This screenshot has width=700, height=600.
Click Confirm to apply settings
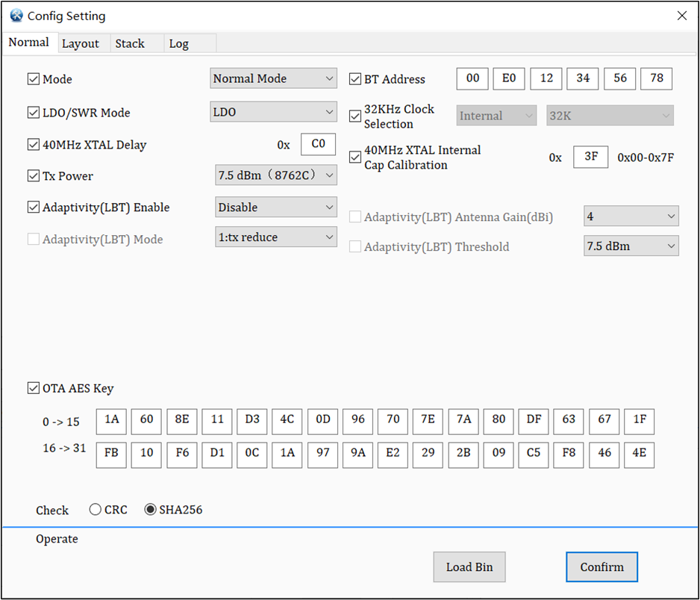(x=601, y=566)
